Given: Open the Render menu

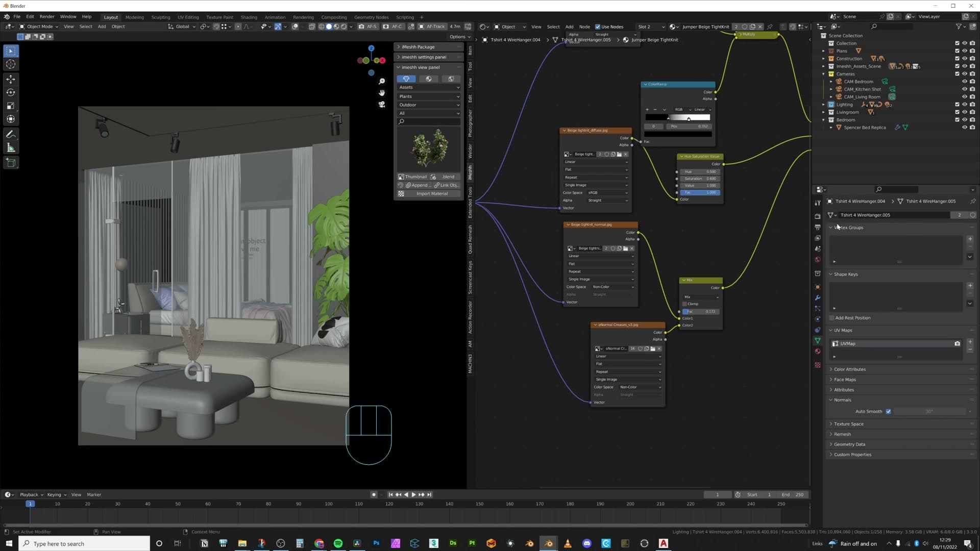Looking at the screenshot, I should tap(47, 17).
